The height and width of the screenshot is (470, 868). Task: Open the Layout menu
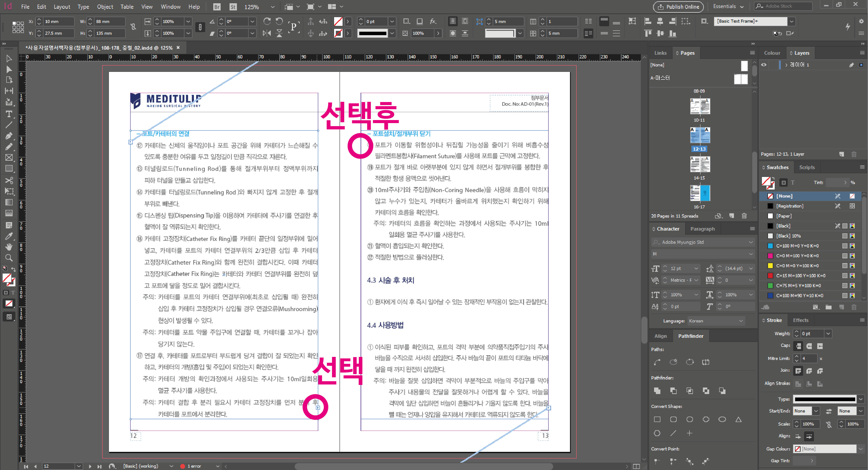click(x=62, y=7)
